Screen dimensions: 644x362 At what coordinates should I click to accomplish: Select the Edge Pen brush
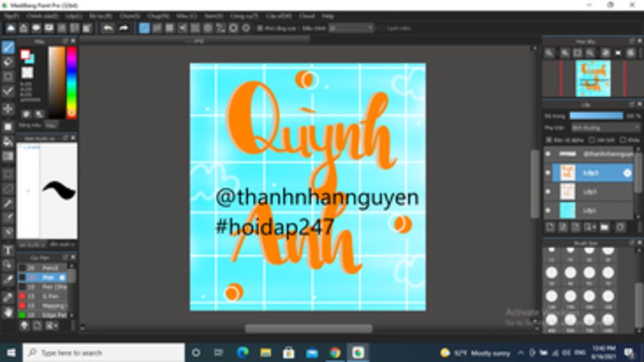tap(43, 315)
